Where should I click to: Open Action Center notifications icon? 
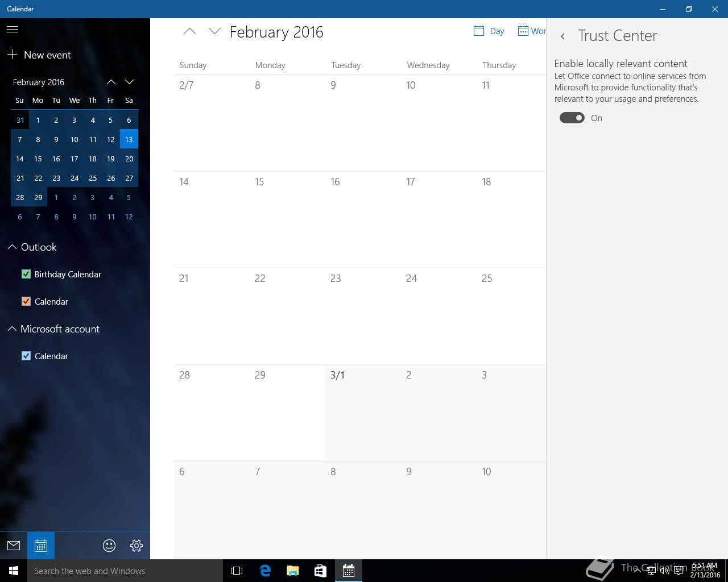click(679, 571)
